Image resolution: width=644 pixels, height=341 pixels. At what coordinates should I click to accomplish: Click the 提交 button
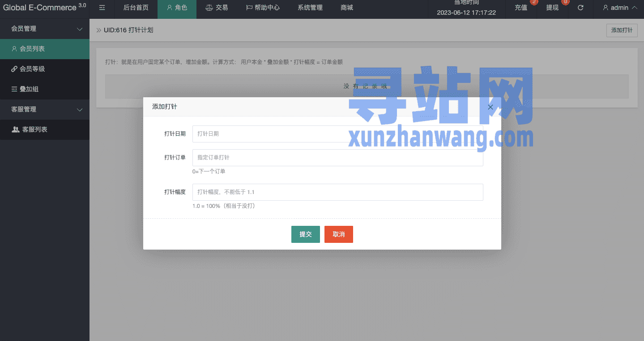coord(305,234)
